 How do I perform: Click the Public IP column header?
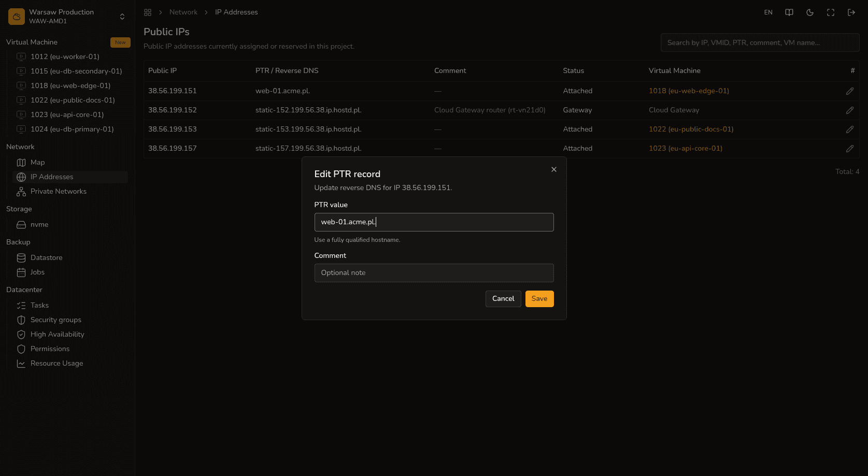click(x=162, y=71)
